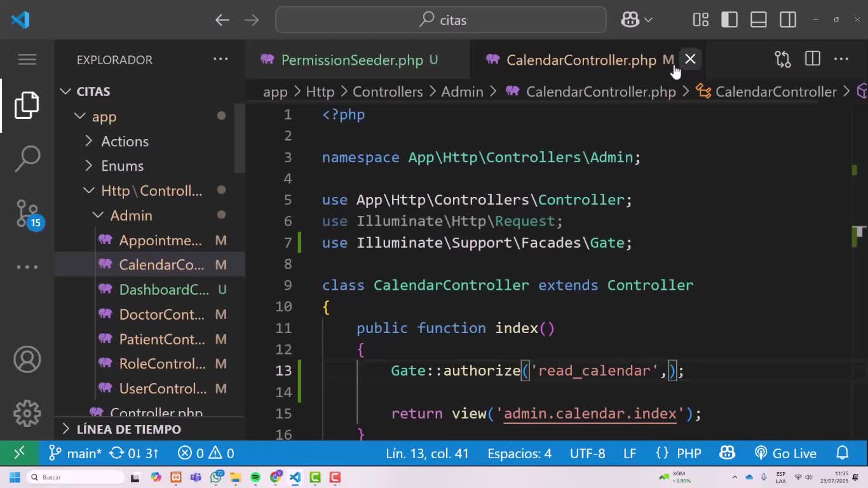Open problems indicator with 0 errors 0 warnings
The image size is (868, 488).
click(x=206, y=453)
